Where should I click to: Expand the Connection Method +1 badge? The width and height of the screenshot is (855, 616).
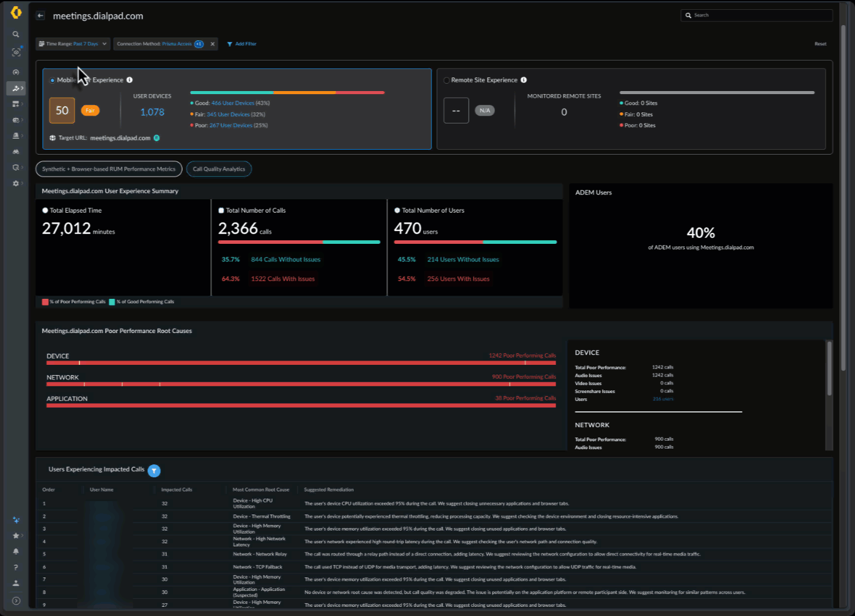[x=199, y=44]
